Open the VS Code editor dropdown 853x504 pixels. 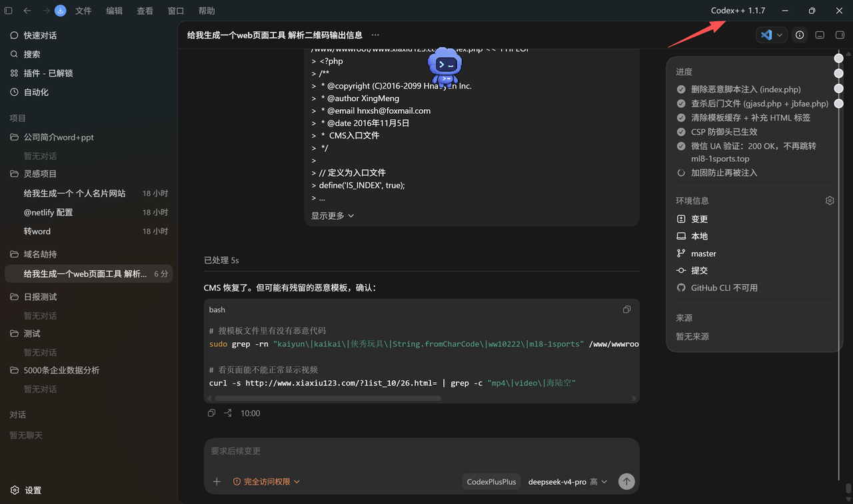[x=772, y=35]
